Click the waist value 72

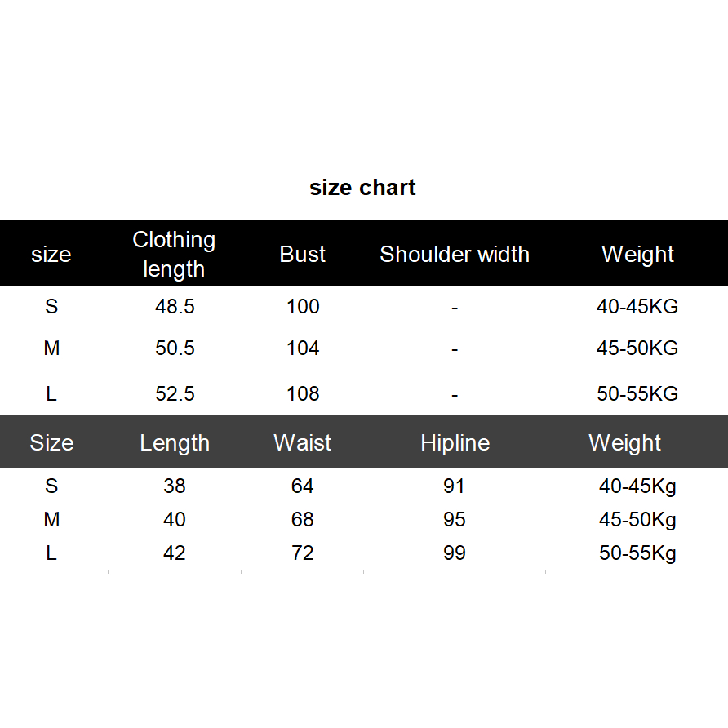click(303, 553)
